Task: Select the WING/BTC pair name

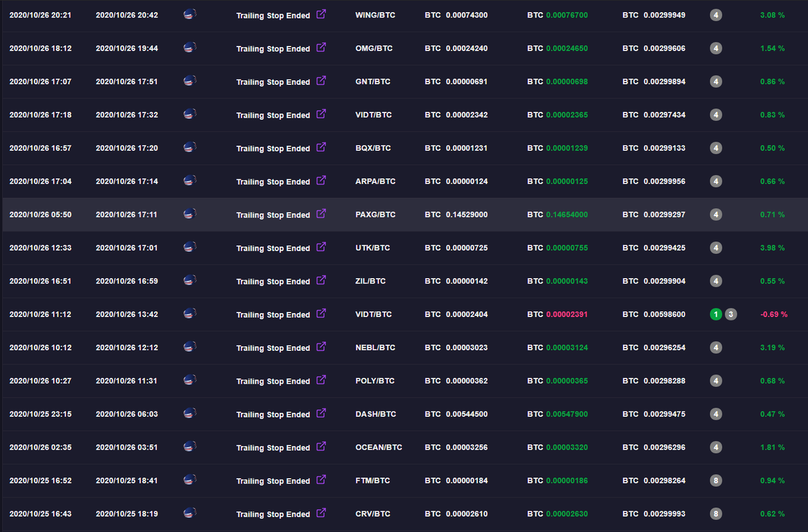Action: point(374,15)
